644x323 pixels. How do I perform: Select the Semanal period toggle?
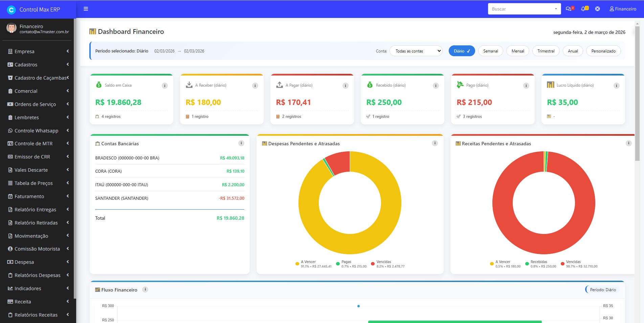tap(490, 51)
